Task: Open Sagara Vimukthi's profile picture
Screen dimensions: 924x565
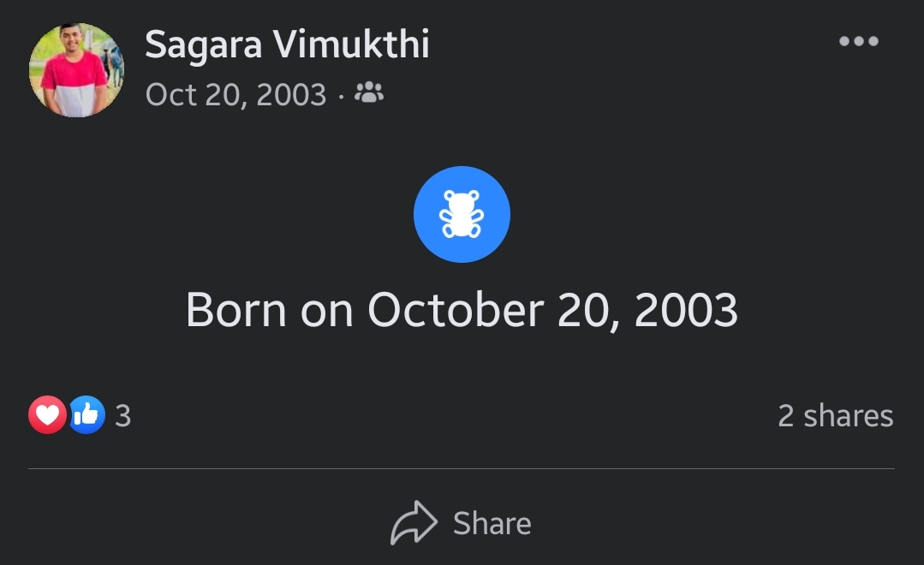Action: click(76, 70)
